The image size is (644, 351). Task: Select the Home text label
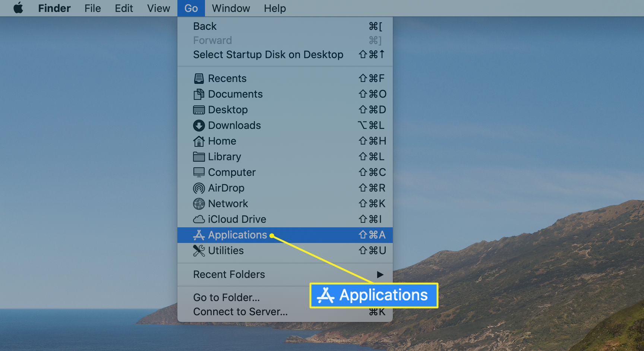point(222,141)
